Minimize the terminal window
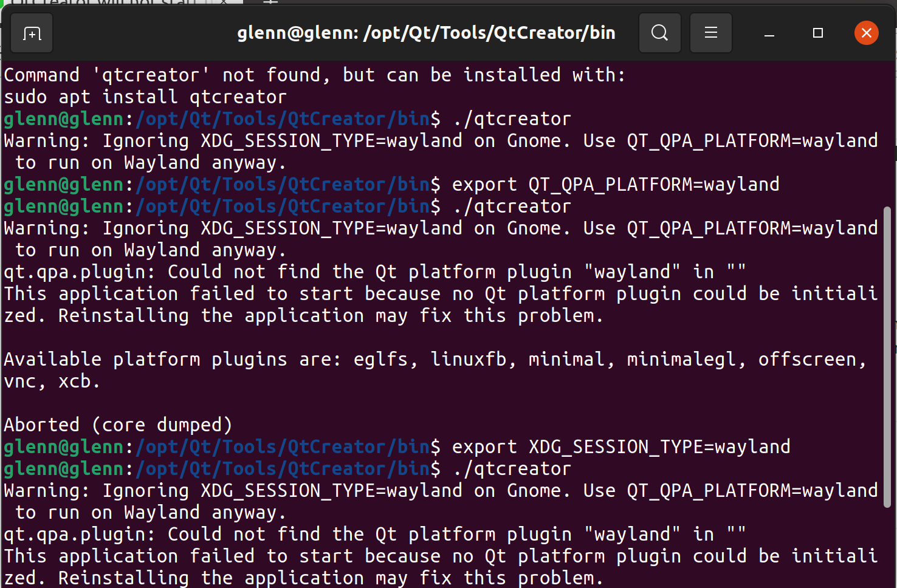This screenshot has width=897, height=588. [x=769, y=33]
